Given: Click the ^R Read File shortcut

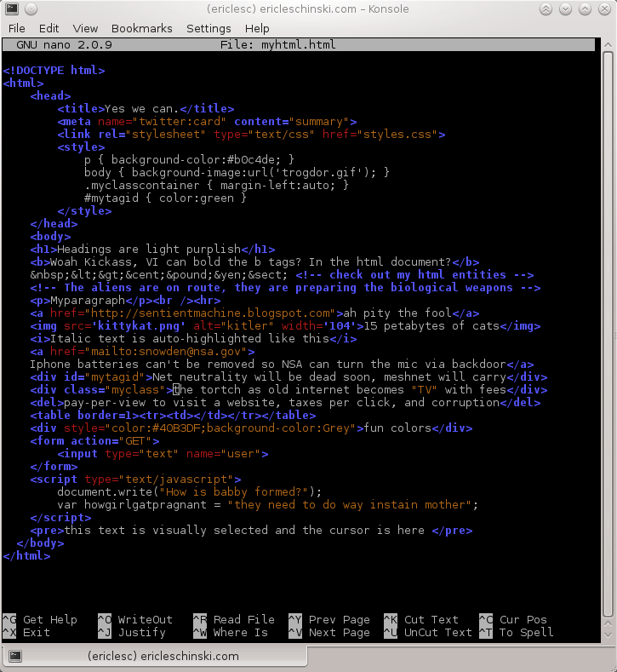Looking at the screenshot, I should pyautogui.click(x=234, y=620).
